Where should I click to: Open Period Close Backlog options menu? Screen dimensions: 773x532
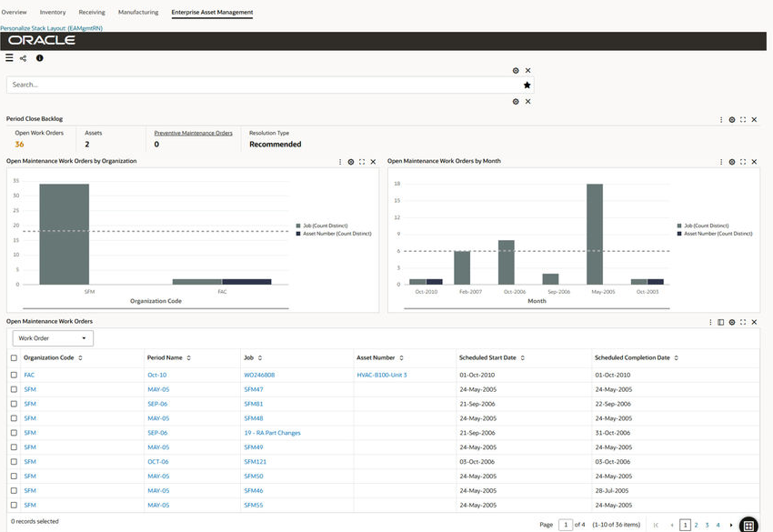point(721,120)
